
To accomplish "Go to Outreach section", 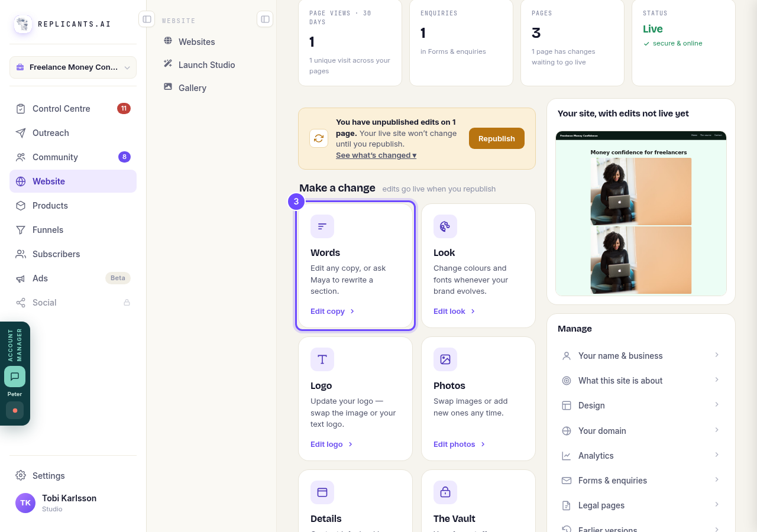I will click(x=73, y=133).
